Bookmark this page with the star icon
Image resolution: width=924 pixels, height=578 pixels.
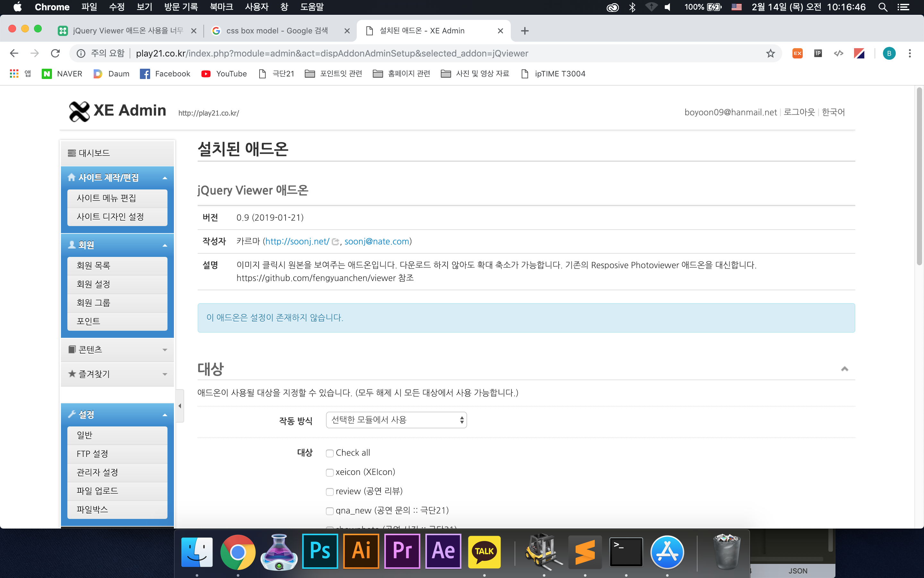(770, 53)
